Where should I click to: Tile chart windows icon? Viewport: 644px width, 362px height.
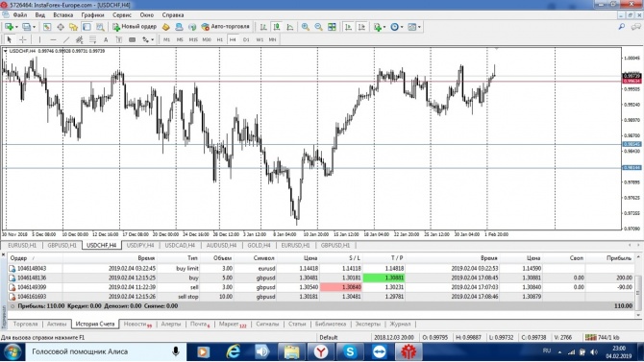pos(332,27)
